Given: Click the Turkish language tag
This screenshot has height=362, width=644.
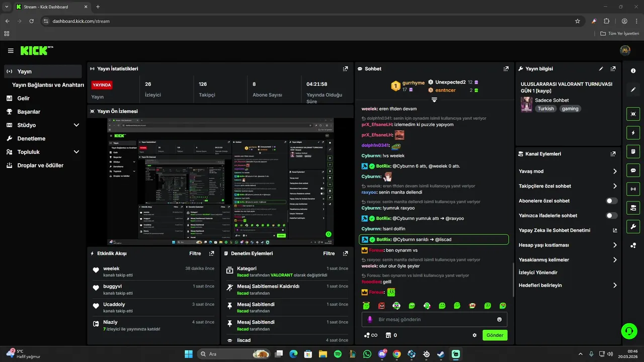Looking at the screenshot, I should [x=545, y=109].
